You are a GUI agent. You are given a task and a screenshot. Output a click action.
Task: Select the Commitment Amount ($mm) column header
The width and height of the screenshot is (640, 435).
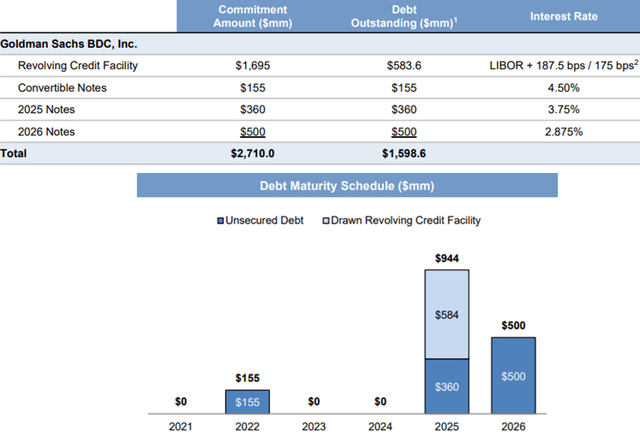click(x=253, y=16)
